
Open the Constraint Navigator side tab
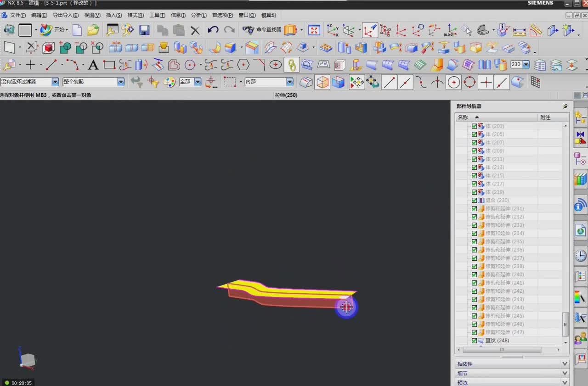[x=581, y=138]
